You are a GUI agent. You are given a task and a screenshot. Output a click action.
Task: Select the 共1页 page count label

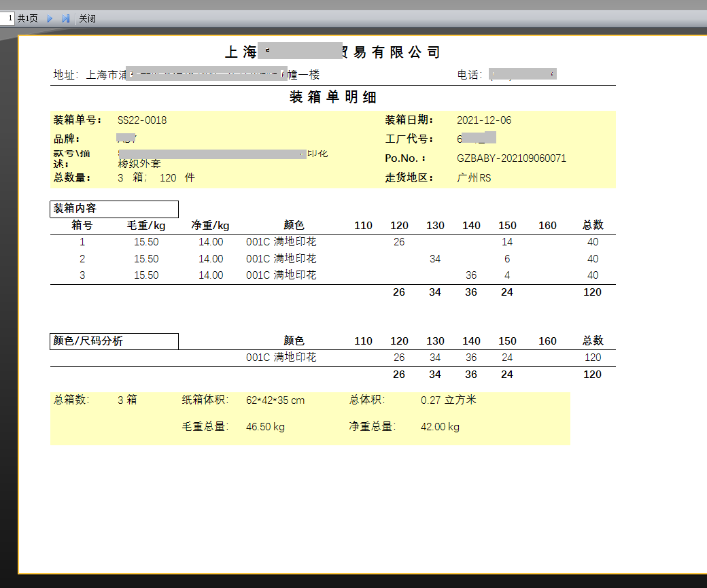[28, 18]
